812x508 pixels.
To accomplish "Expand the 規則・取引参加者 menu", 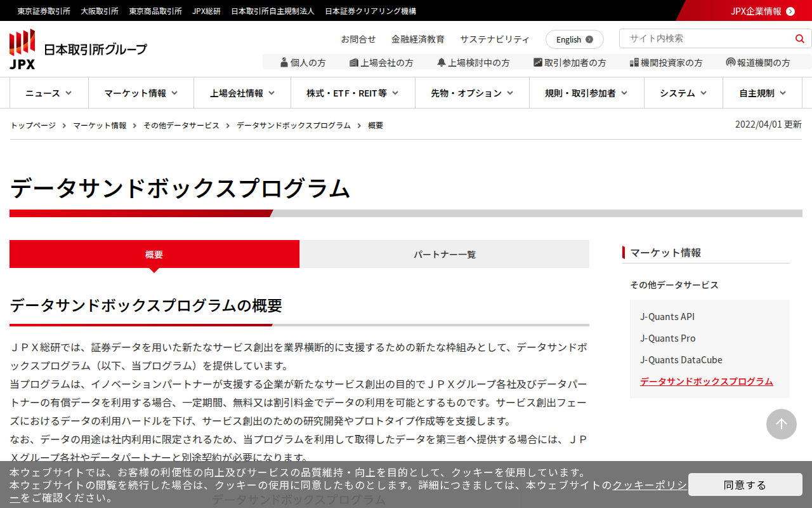I will (x=587, y=93).
